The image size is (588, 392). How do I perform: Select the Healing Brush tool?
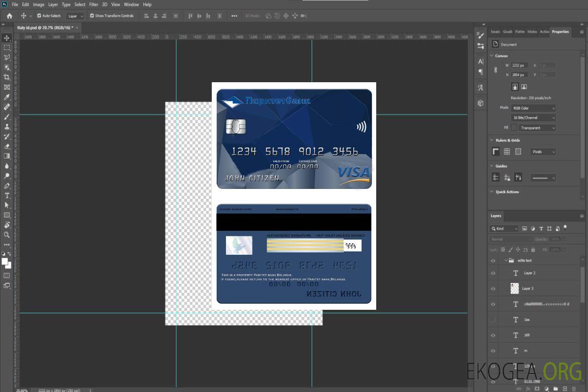[x=7, y=107]
